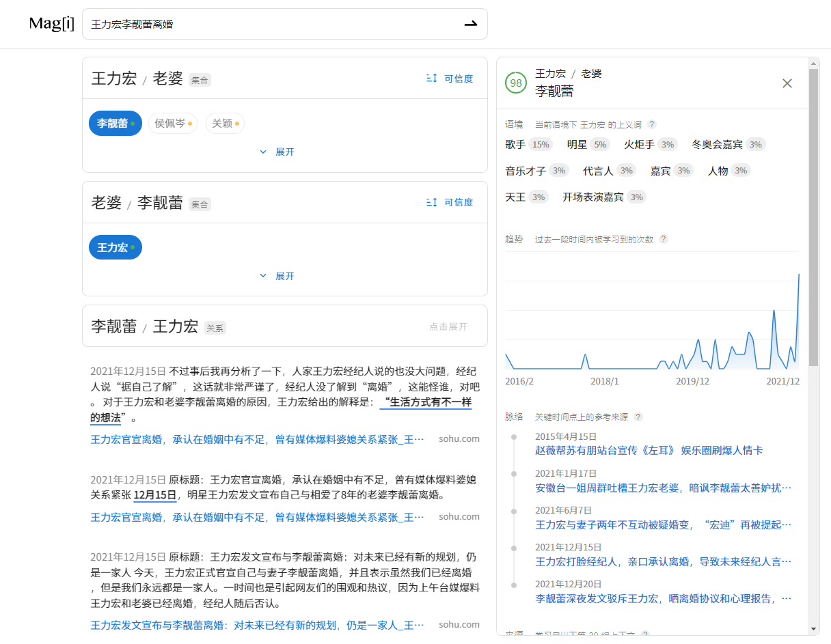Click inside the search input field
Image resolution: width=831 pixels, height=644 pixels.
[x=273, y=24]
